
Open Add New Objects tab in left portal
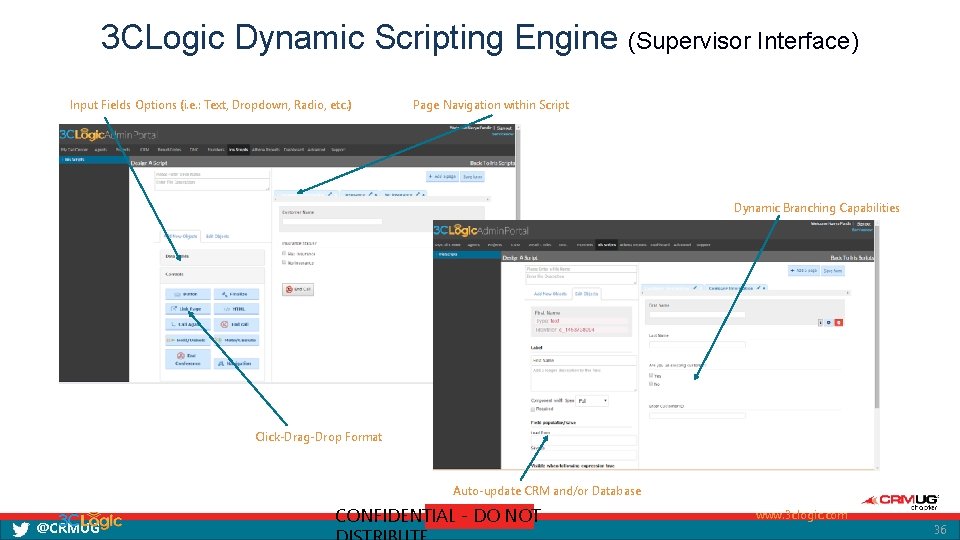(x=181, y=236)
